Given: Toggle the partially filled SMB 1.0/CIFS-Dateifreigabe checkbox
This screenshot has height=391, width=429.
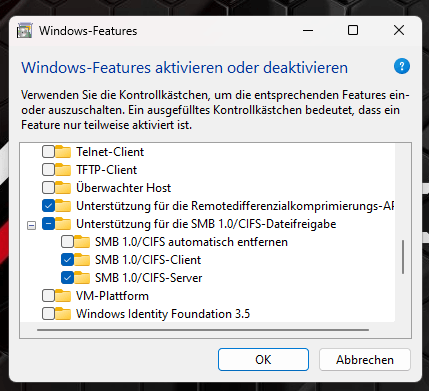Looking at the screenshot, I should [48, 224].
